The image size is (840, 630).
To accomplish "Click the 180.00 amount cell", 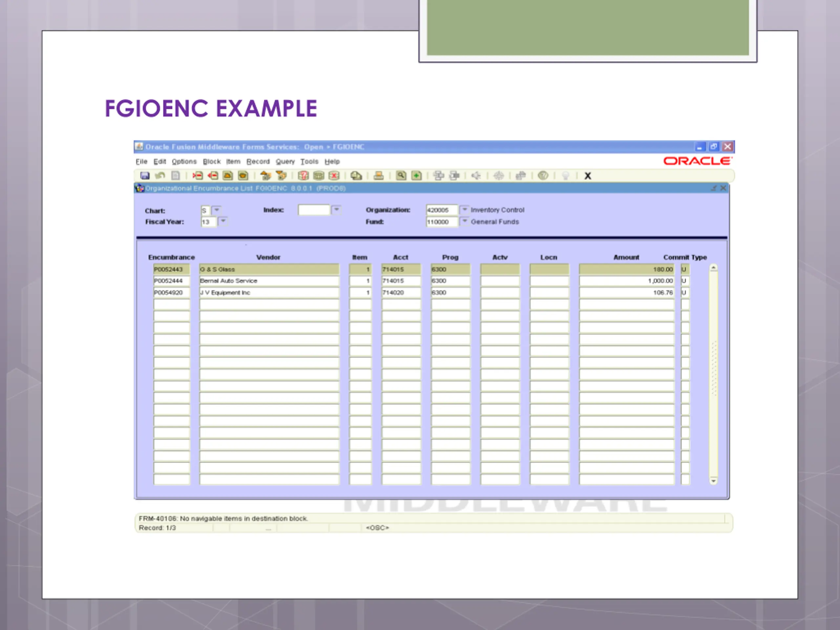I will [627, 269].
